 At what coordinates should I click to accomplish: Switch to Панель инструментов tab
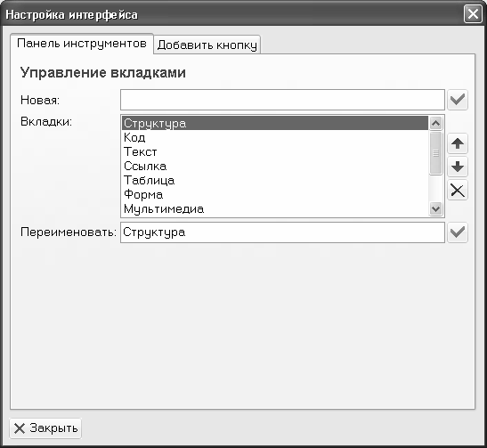82,44
